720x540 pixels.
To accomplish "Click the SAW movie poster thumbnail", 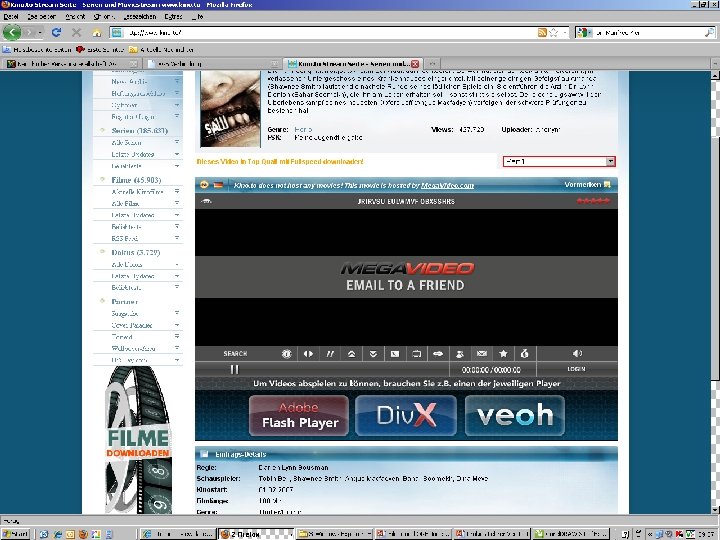I will [x=230, y=109].
